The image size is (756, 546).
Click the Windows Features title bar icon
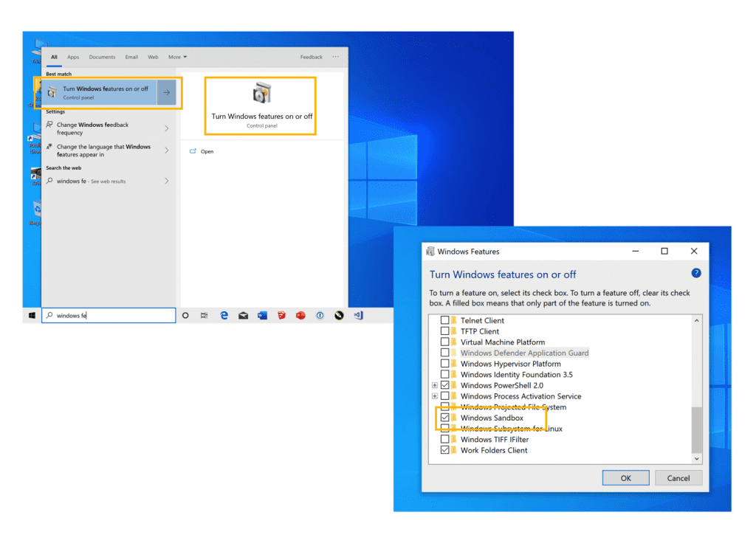[430, 251]
